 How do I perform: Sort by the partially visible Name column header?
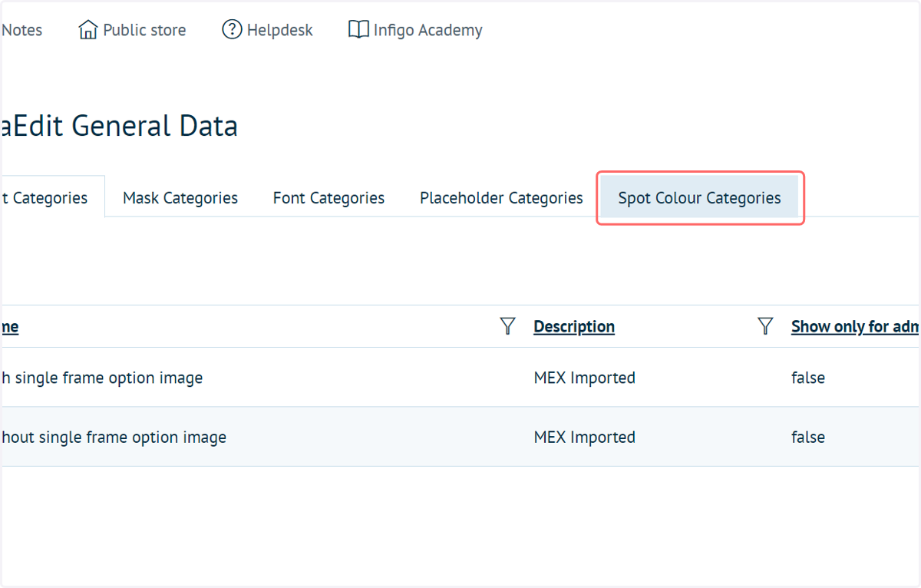point(10,326)
